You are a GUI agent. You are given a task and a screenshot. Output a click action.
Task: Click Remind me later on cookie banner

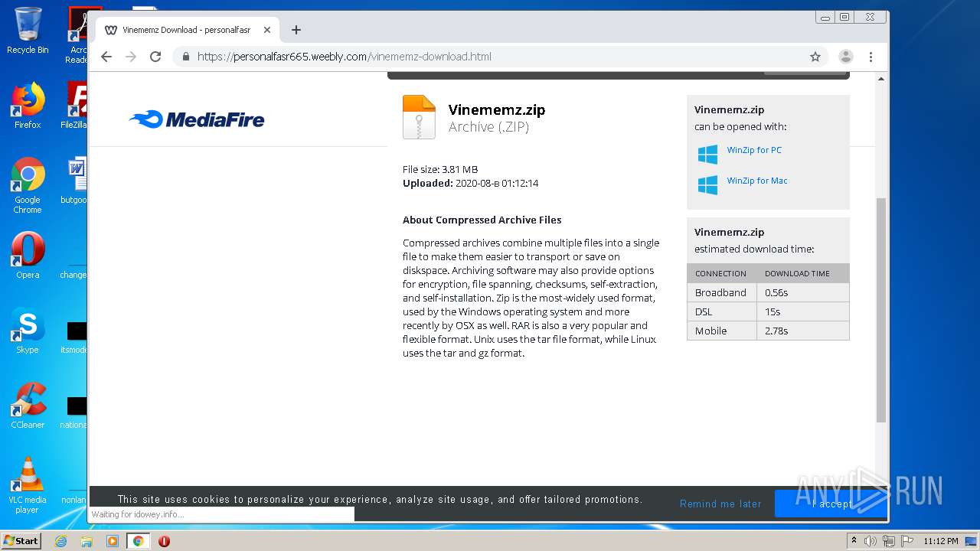point(720,504)
